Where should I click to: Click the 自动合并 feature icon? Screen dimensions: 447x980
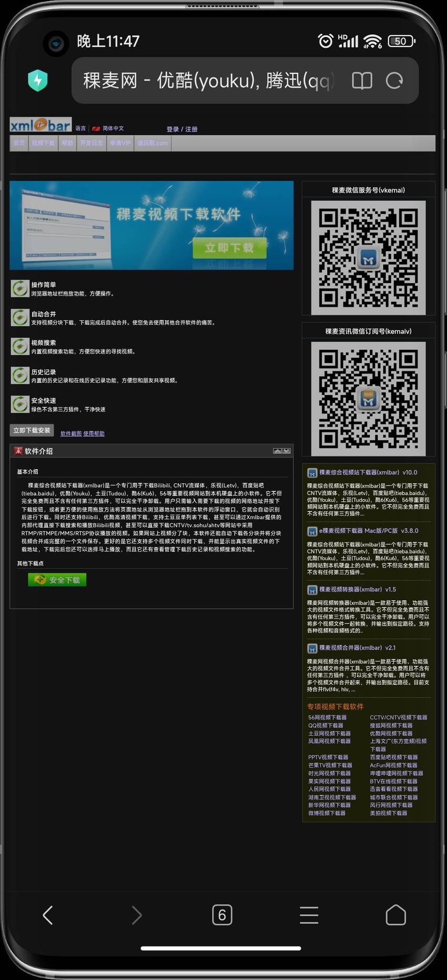tap(20, 317)
